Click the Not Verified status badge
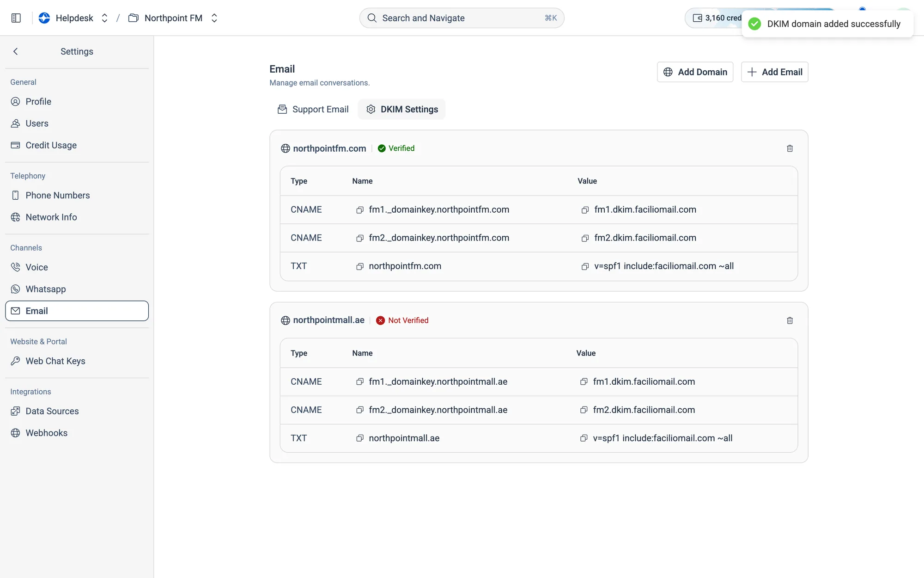Screen dimensions: 924x578 click(402, 320)
